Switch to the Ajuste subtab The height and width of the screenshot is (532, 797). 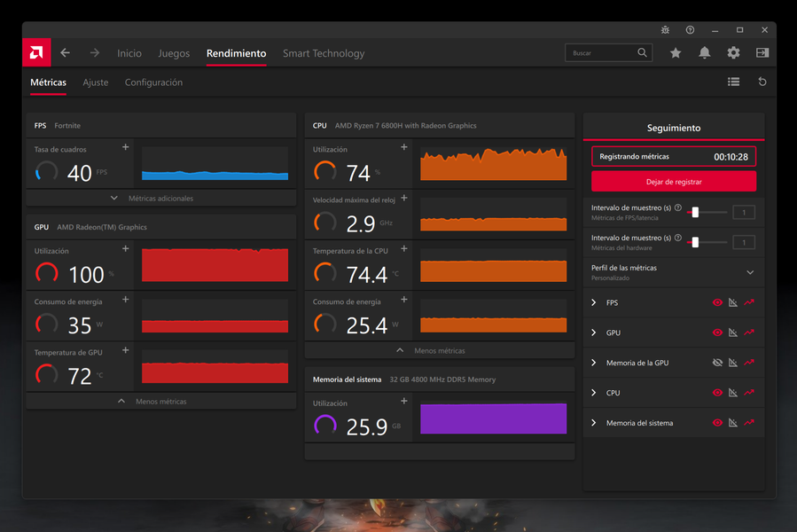(x=96, y=82)
